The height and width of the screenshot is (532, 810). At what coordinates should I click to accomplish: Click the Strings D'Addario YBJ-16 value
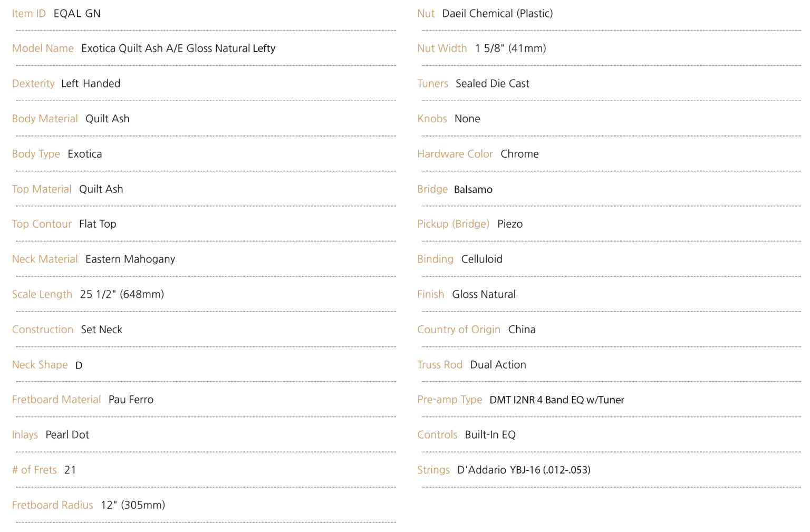[524, 470]
